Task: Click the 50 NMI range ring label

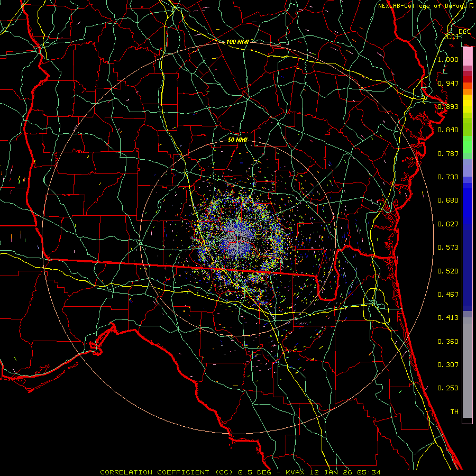Action: coord(237,140)
